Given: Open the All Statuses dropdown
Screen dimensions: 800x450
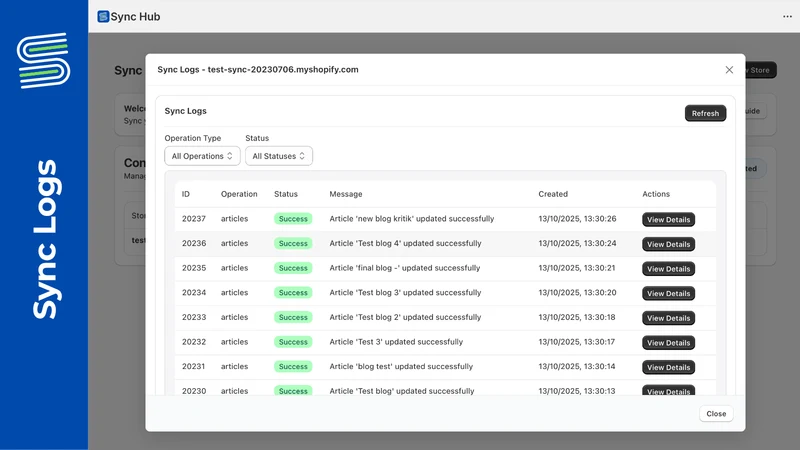Looking at the screenshot, I should click(x=279, y=156).
